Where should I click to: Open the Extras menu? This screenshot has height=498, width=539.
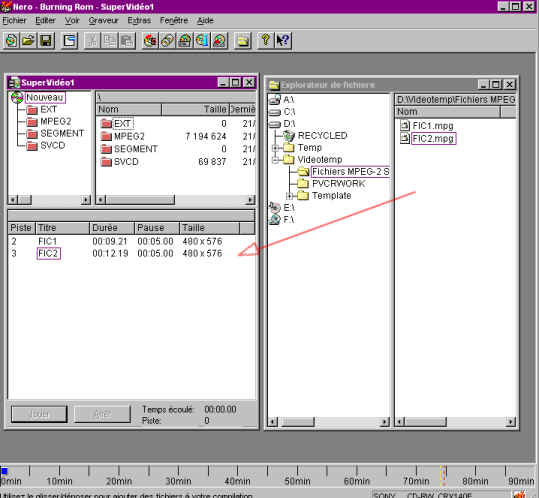(x=139, y=21)
